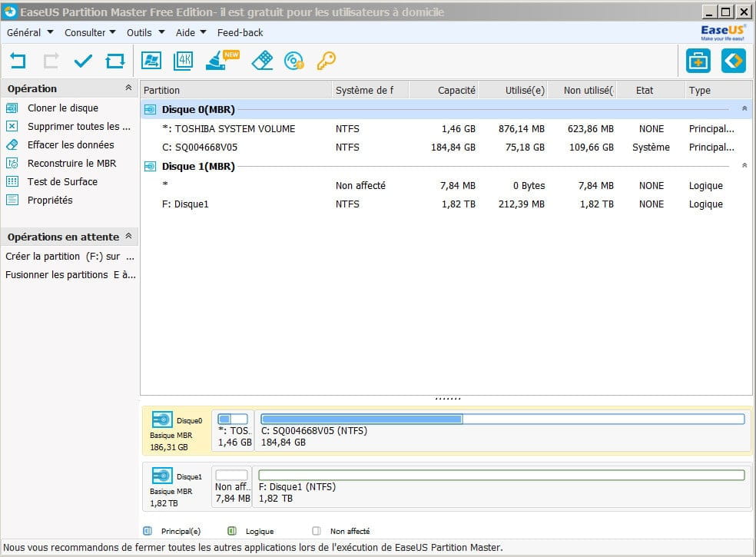Click the blue diamond arrow icon at toolbar end
Viewport: 756px width, 557px height.
734,61
